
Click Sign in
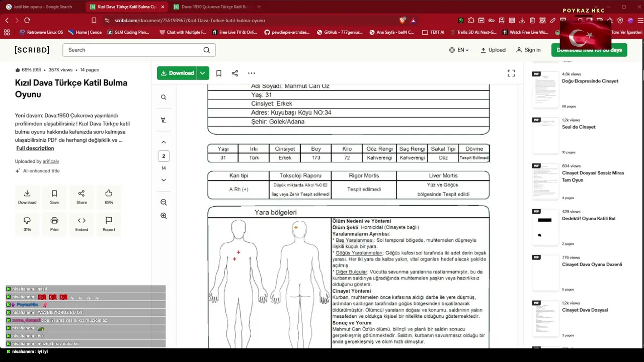pos(528,50)
